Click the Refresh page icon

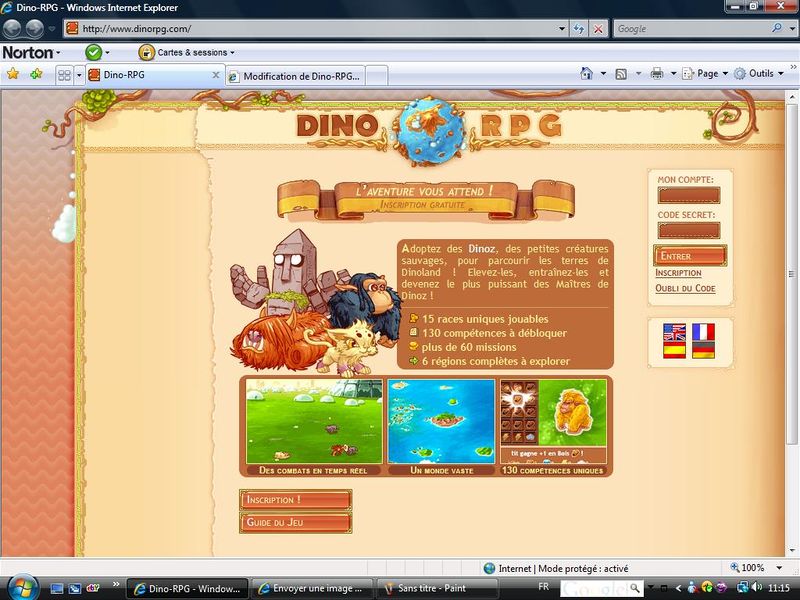click(579, 29)
